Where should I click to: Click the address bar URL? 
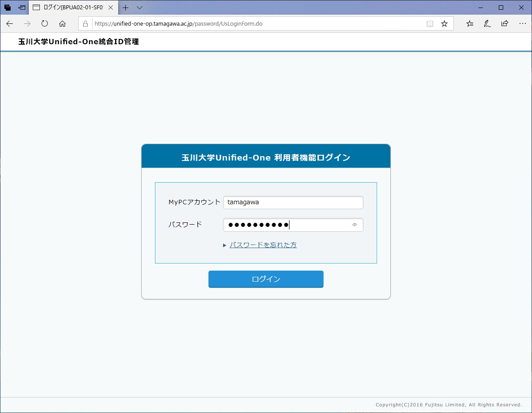pos(179,23)
